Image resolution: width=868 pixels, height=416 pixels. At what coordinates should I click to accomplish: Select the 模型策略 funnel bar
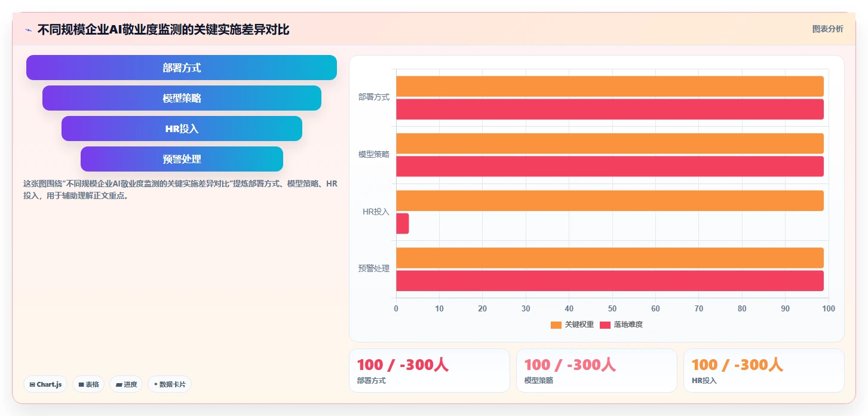tap(182, 98)
